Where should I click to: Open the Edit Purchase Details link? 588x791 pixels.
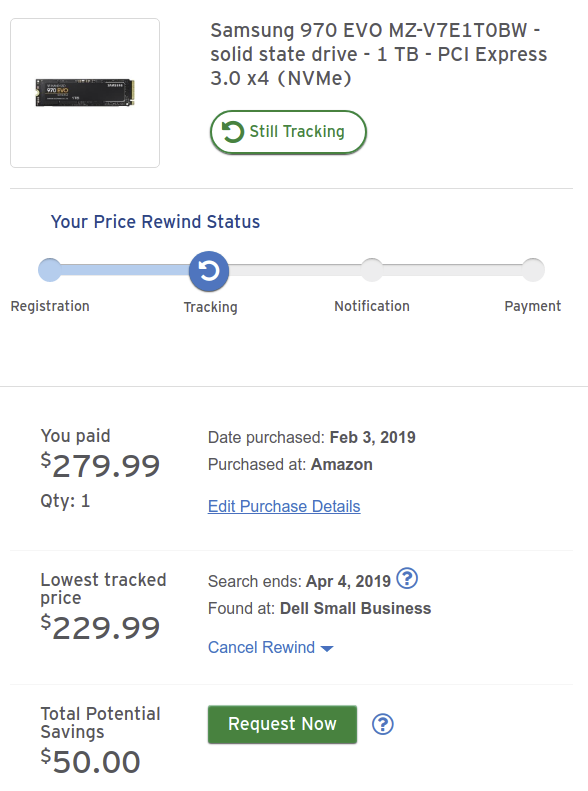tap(284, 506)
